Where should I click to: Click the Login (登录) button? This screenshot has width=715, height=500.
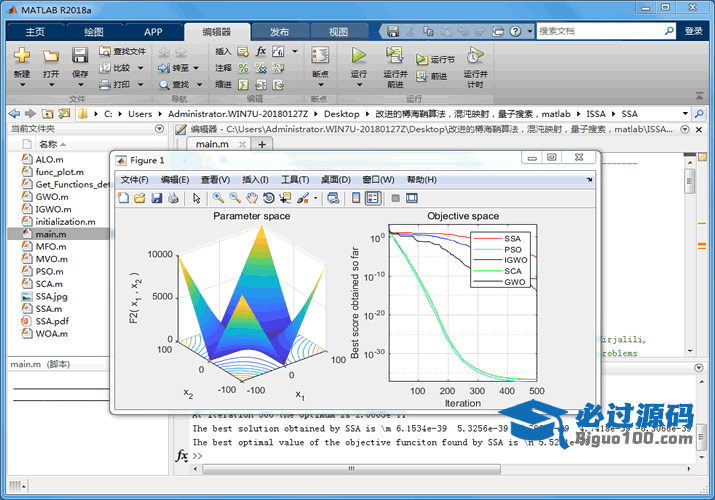694,31
